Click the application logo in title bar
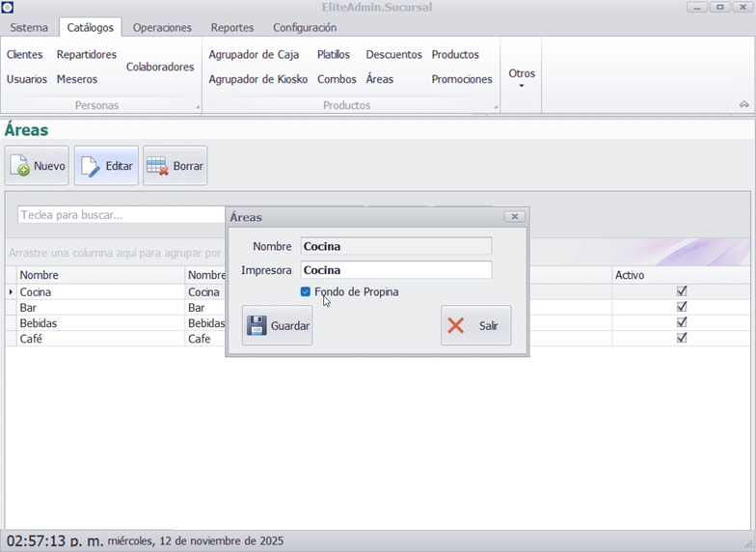Image resolution: width=756 pixels, height=552 pixels. coord(8,7)
